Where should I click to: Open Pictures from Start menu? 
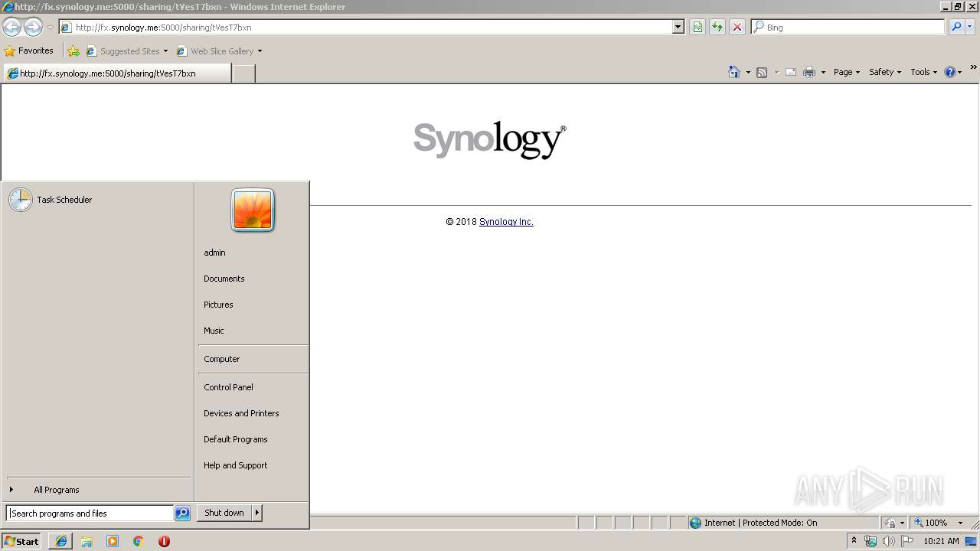(253, 305)
